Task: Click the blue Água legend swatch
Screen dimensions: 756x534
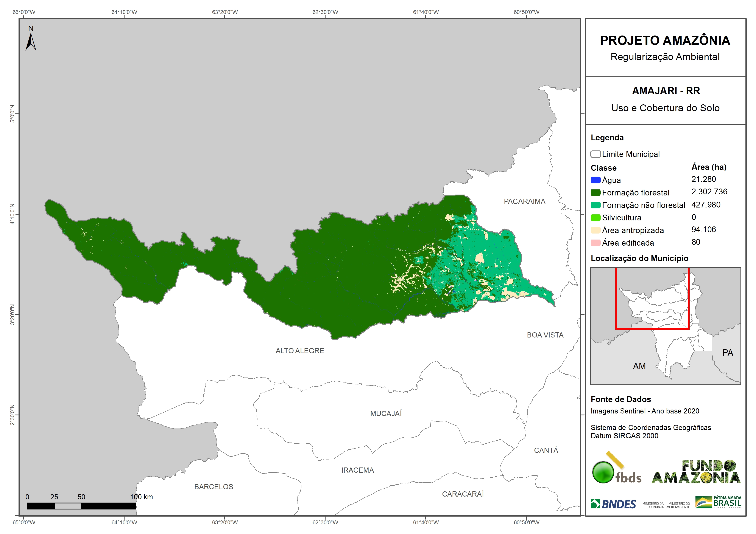Action: 595,180
